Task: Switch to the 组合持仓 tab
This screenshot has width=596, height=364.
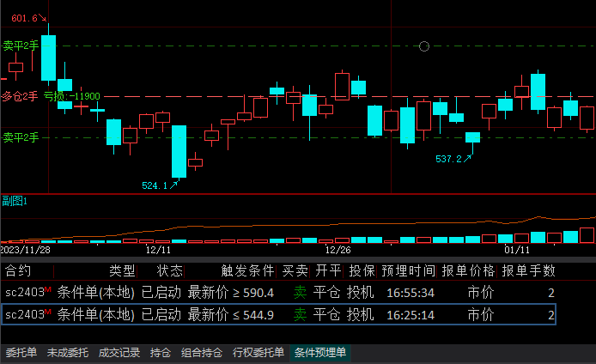Action: point(203,353)
